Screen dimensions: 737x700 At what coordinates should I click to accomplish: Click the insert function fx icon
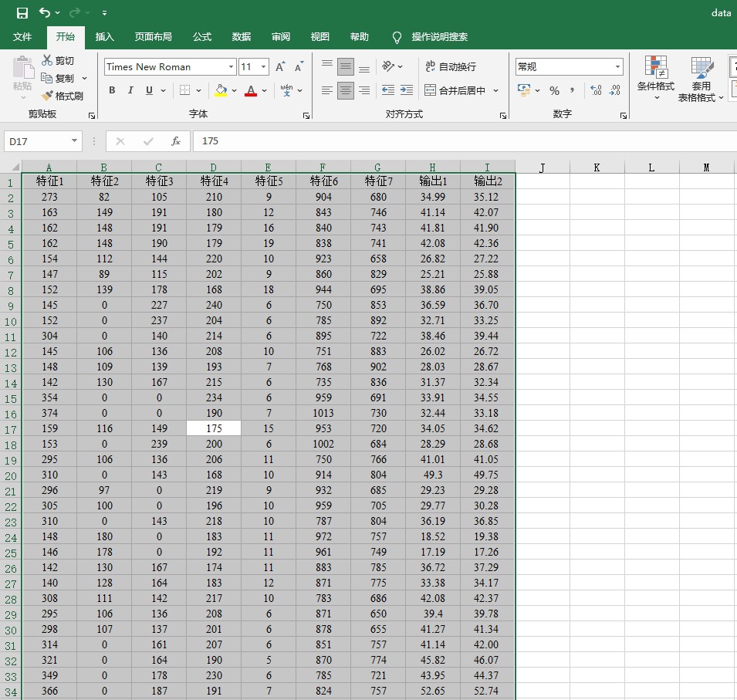tap(176, 141)
